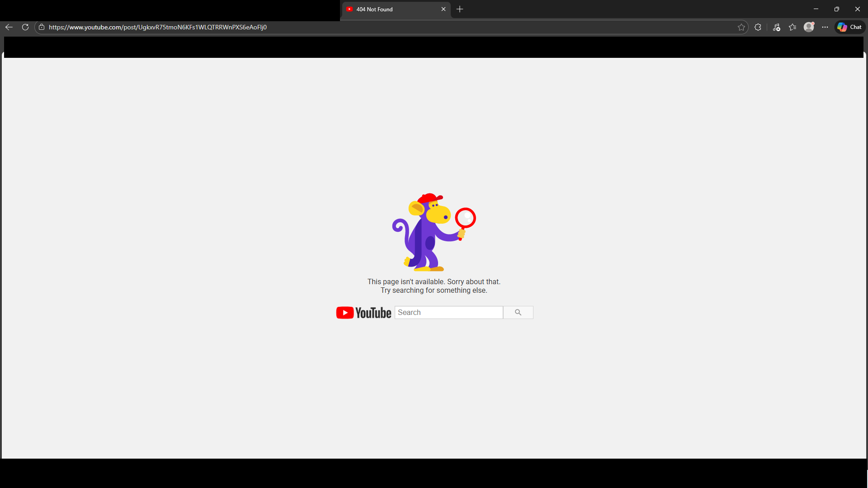This screenshot has height=488, width=868.
Task: Focus the YouTube Search input field
Action: (x=449, y=313)
